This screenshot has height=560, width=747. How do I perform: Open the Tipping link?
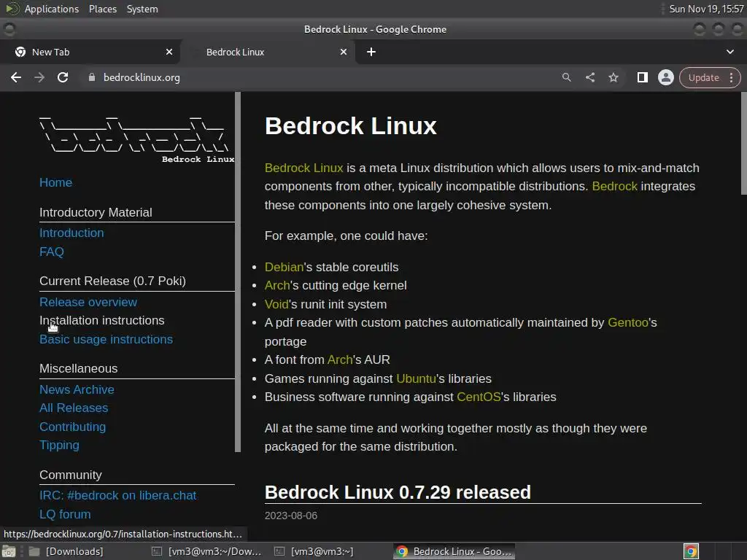(x=59, y=445)
